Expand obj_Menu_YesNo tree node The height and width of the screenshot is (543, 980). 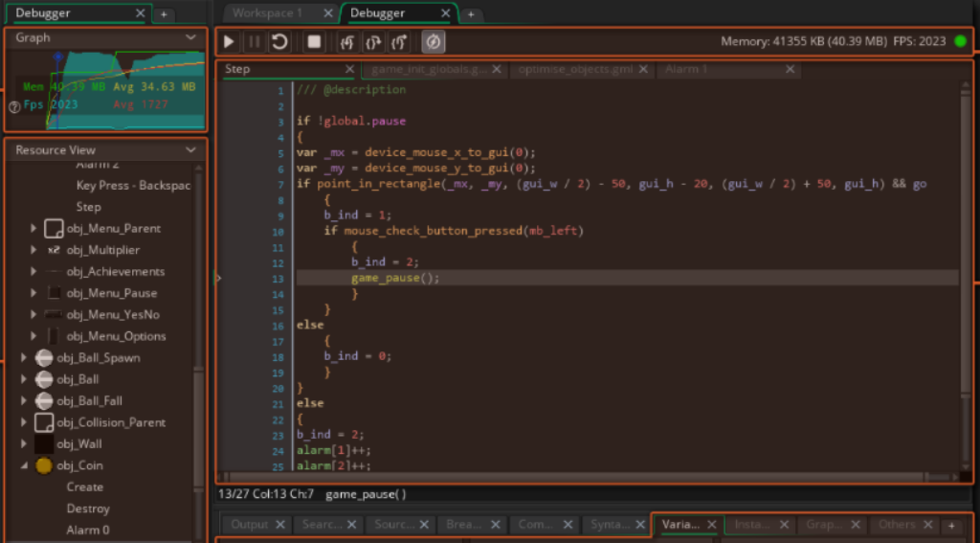click(33, 315)
